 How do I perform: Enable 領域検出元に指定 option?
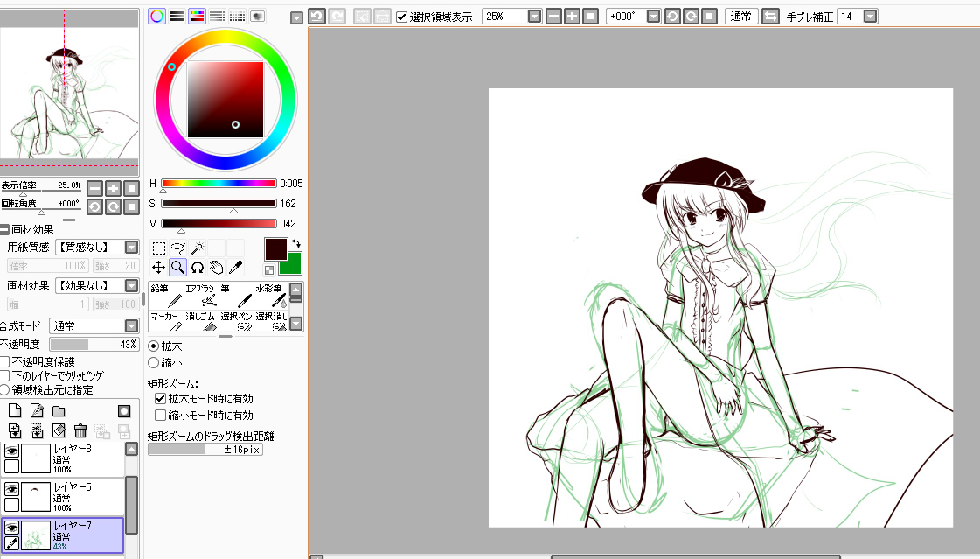pos(4,389)
